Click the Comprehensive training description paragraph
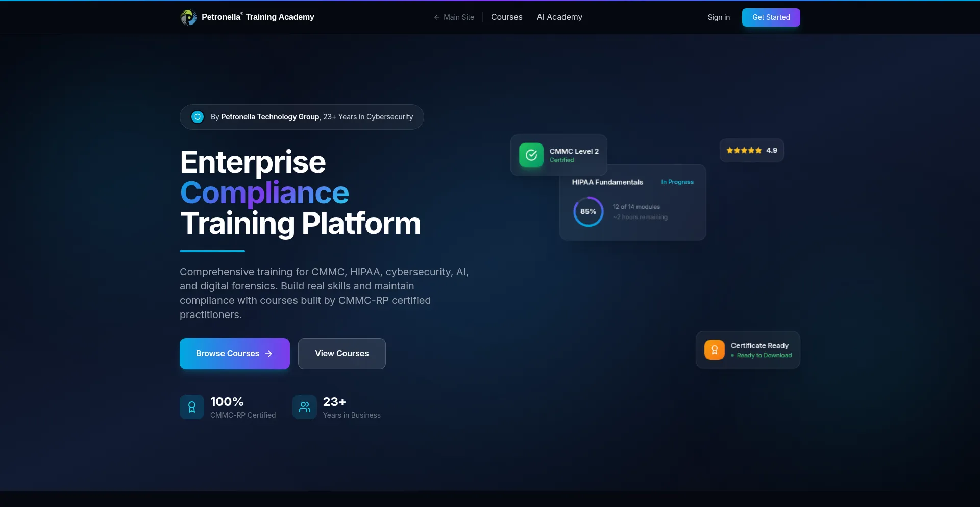Viewport: 980px width, 507px height. tap(324, 293)
